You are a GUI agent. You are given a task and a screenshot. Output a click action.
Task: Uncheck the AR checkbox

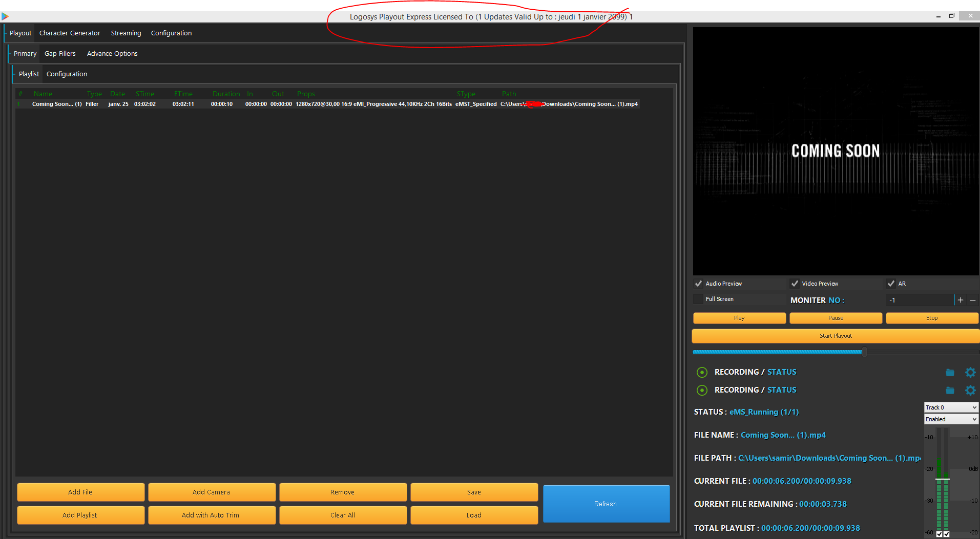891,284
